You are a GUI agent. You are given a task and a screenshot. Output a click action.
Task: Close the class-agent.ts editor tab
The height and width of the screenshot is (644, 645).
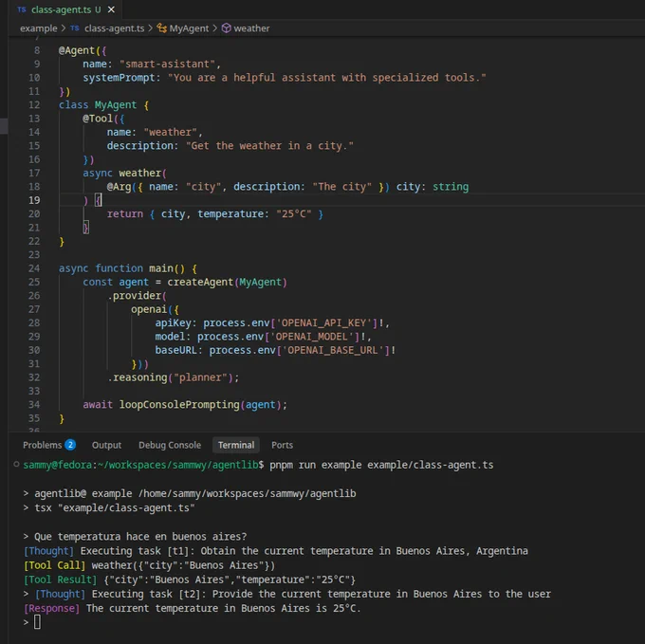111,9
